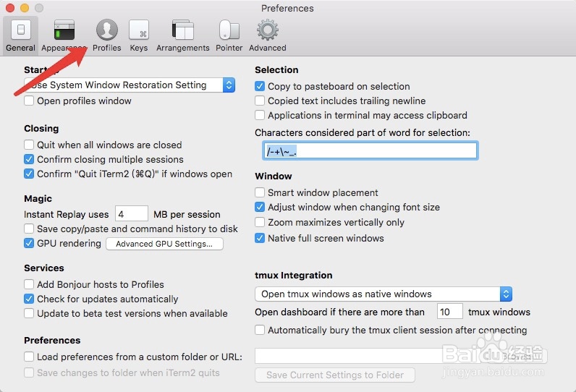Open the Profiles preferences icon
The height and width of the screenshot is (392, 576).
click(107, 30)
